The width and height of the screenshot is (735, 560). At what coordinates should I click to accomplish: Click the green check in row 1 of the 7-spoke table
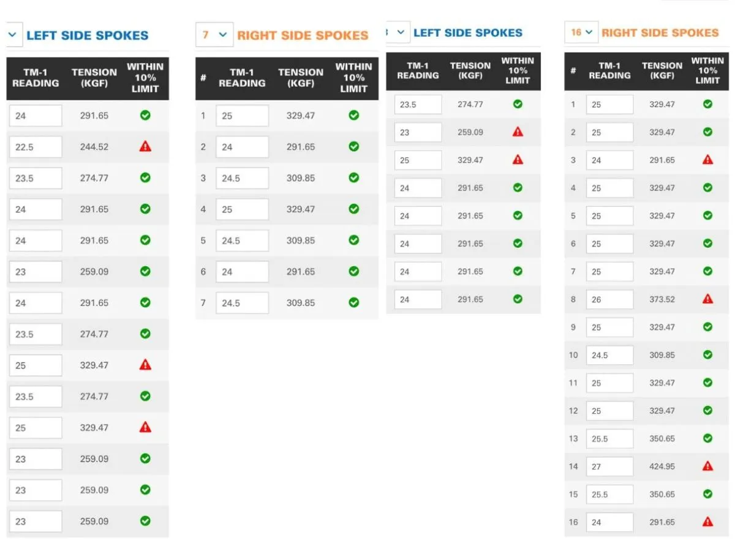[x=353, y=115]
